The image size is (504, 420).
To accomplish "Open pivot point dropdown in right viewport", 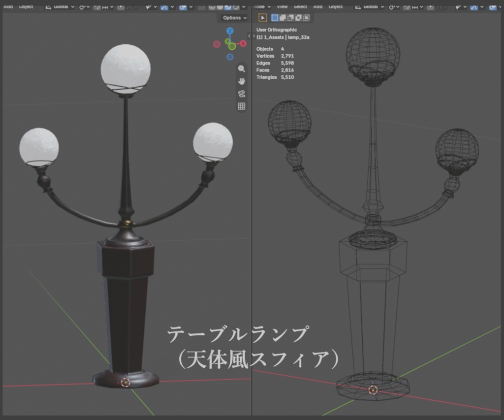I will (x=394, y=7).
